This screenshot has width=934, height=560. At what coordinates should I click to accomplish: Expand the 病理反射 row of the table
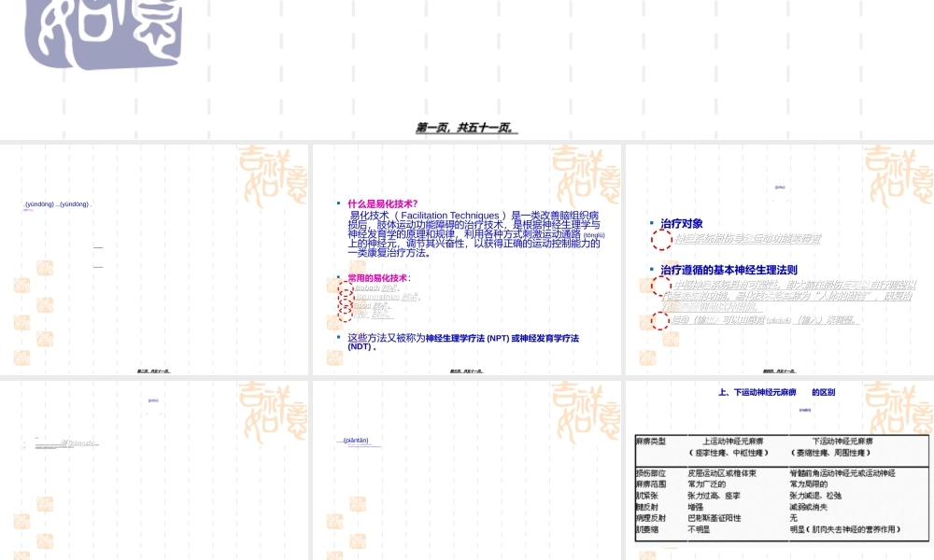(653, 519)
